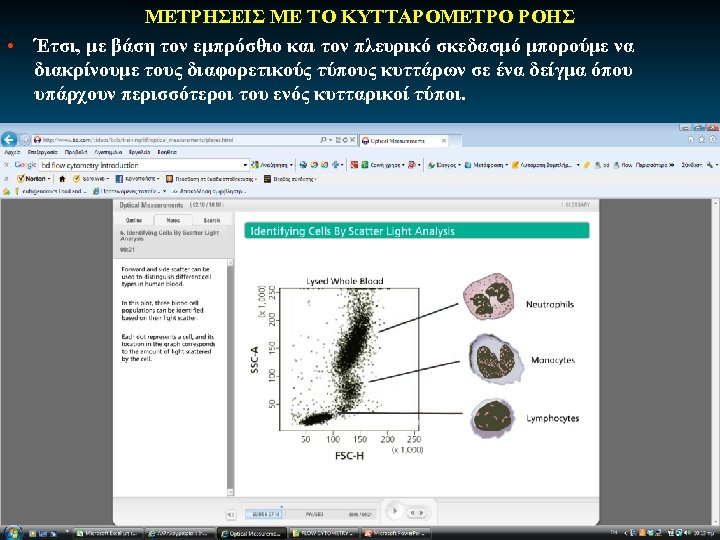Screen dimensions: 720x540
Task: Click the GLOSSARY link in player header
Action: [577, 205]
